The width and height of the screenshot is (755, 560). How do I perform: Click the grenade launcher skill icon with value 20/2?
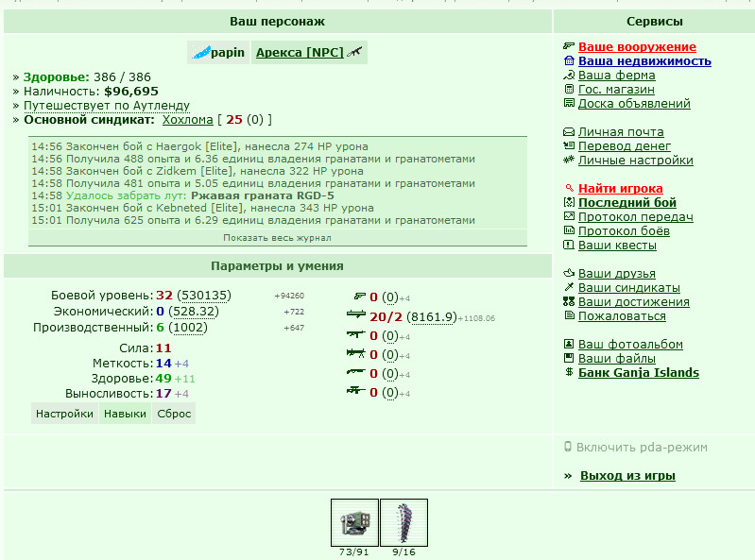point(356,315)
